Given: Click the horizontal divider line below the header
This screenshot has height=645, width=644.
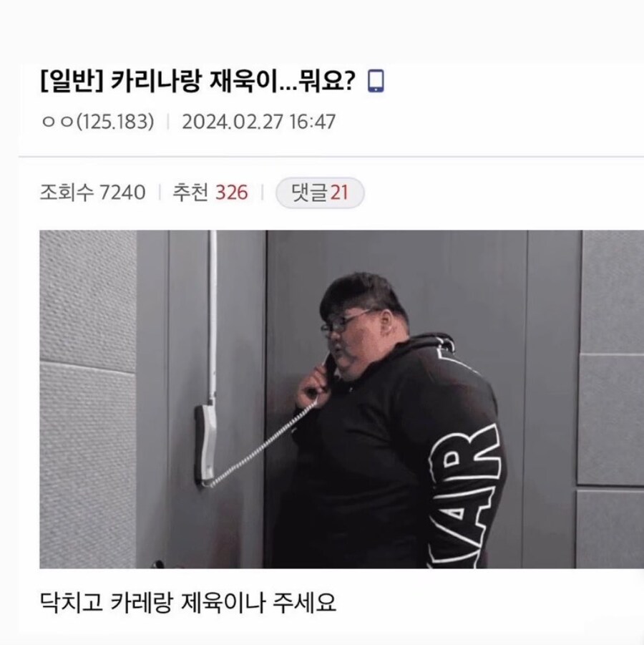Looking at the screenshot, I should [x=331, y=157].
